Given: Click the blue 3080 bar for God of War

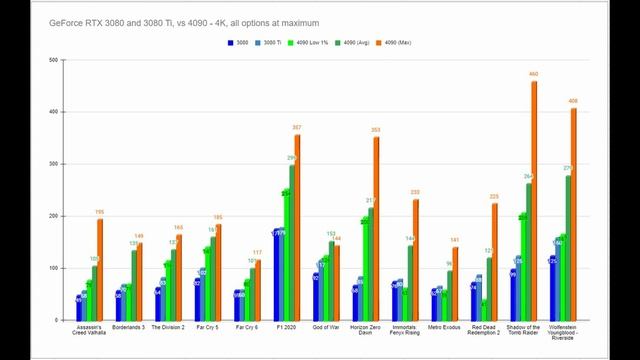Looking at the screenshot, I should point(316,297).
